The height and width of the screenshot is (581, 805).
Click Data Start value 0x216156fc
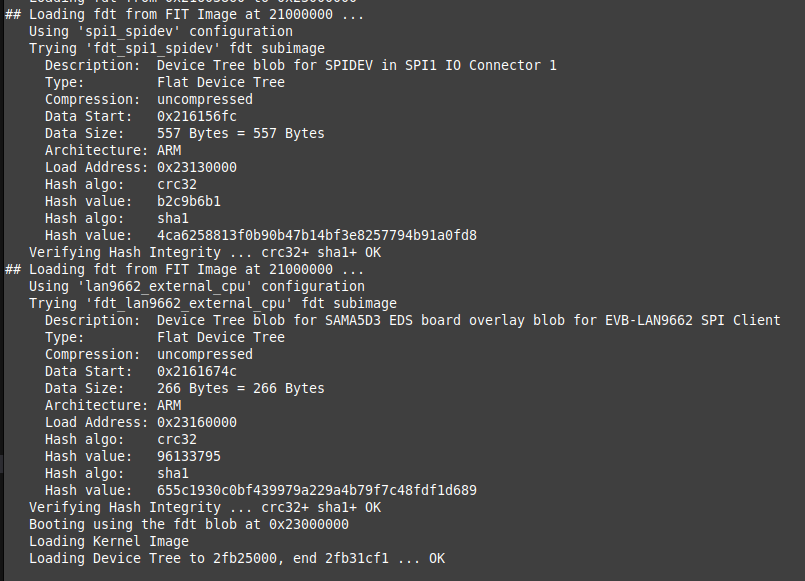[197, 116]
